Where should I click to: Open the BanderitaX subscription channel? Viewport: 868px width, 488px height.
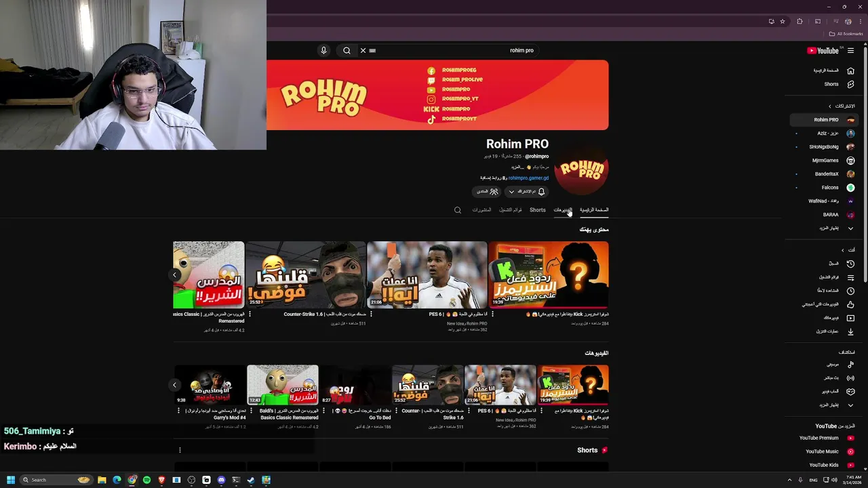[x=823, y=174]
